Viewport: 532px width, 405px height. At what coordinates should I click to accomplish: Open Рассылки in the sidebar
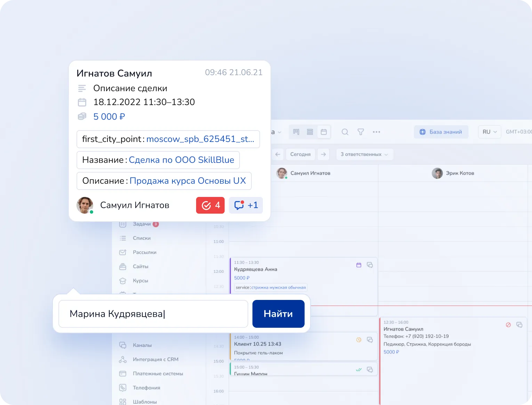click(144, 252)
